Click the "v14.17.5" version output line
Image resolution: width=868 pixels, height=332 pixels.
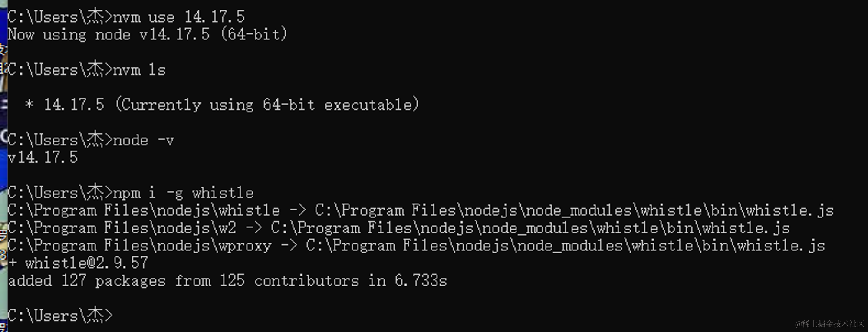pyautogui.click(x=43, y=158)
